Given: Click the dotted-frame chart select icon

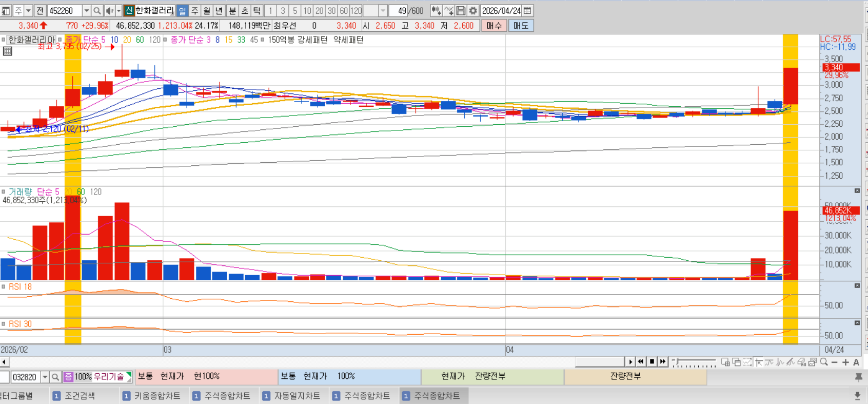Looking at the screenshot, I should 747,362.
